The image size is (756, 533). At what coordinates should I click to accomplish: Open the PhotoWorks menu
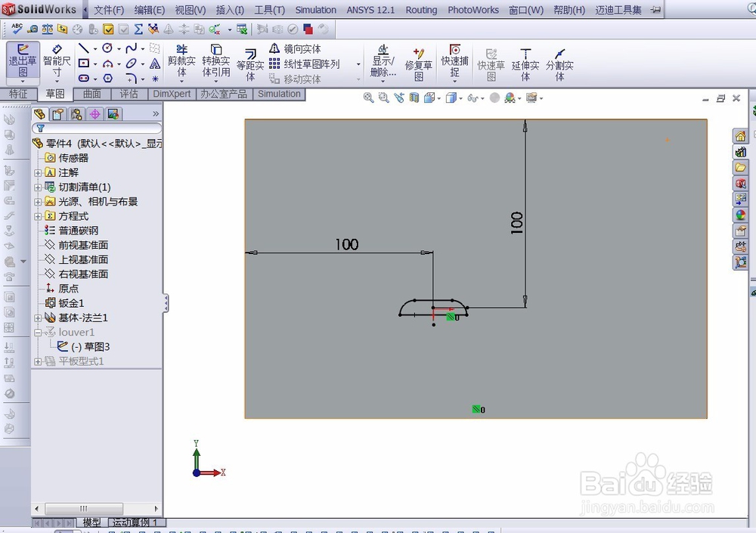pyautogui.click(x=473, y=10)
